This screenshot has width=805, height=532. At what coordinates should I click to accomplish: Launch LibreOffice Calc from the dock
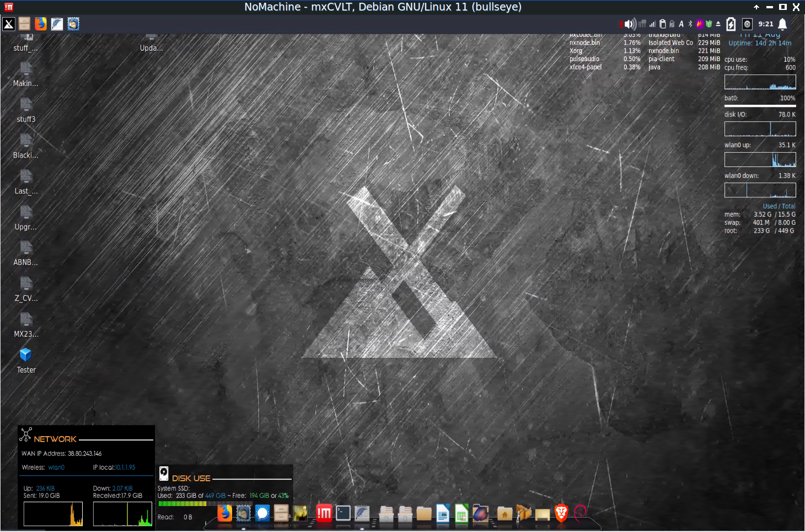click(461, 514)
